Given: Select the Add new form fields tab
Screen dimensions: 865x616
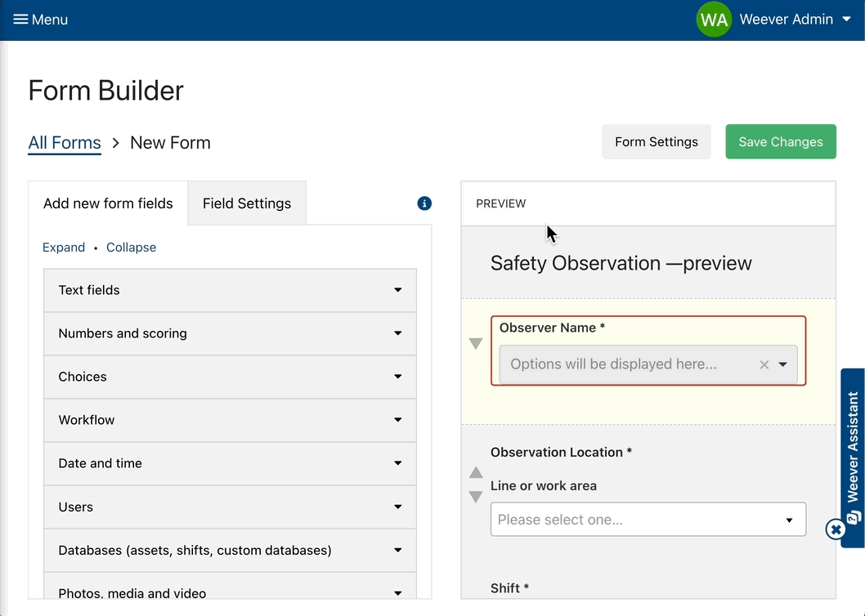Looking at the screenshot, I should click(108, 203).
